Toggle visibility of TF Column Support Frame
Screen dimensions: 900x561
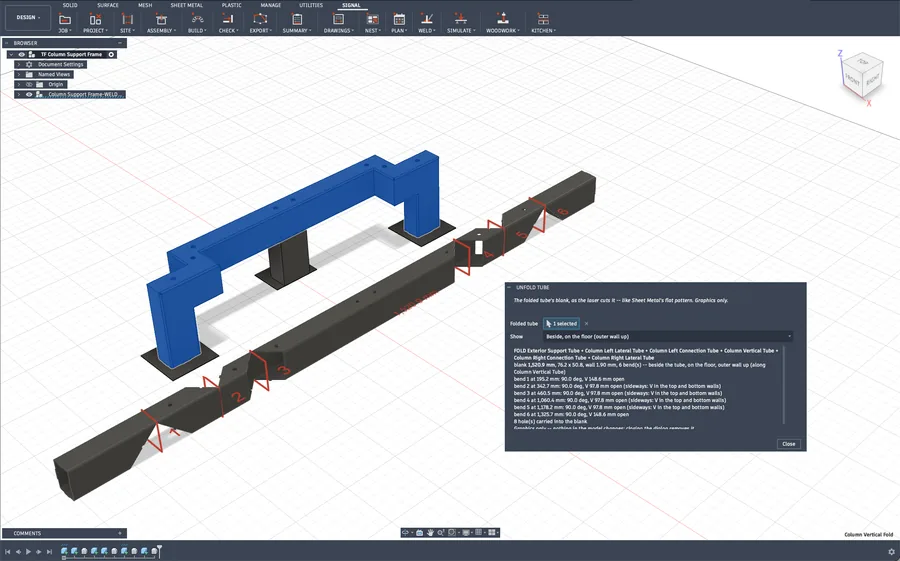coord(21,55)
